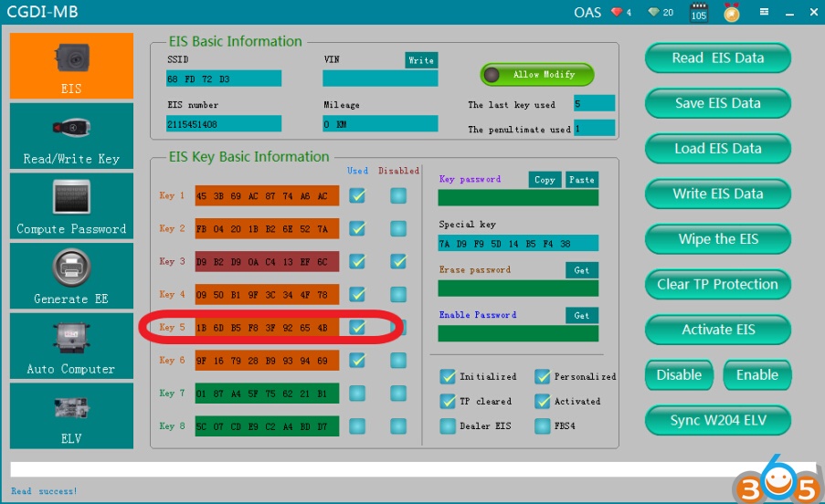Select Key 5 hex data field
This screenshot has width=825, height=504.
(267, 328)
